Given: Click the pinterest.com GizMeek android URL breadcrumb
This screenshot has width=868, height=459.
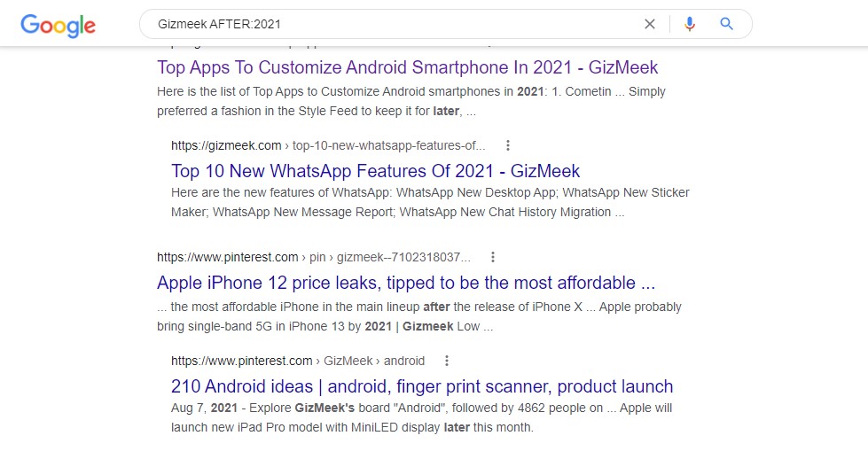Looking at the screenshot, I should (x=297, y=361).
